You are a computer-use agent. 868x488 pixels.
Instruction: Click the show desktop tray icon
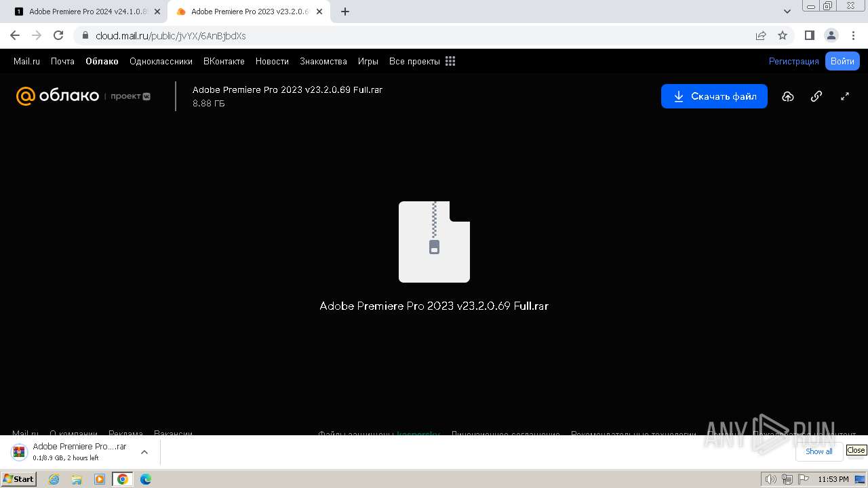point(861,479)
